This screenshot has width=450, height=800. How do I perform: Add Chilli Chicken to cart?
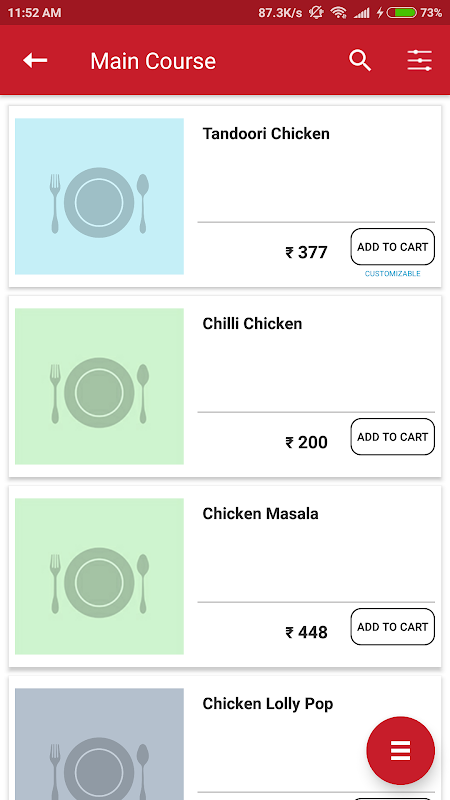pyautogui.click(x=392, y=437)
